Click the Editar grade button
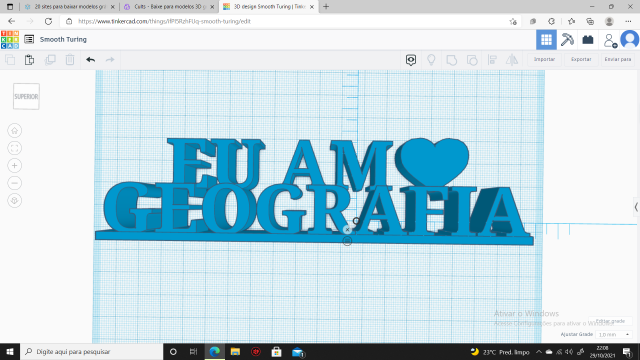 tap(610, 321)
